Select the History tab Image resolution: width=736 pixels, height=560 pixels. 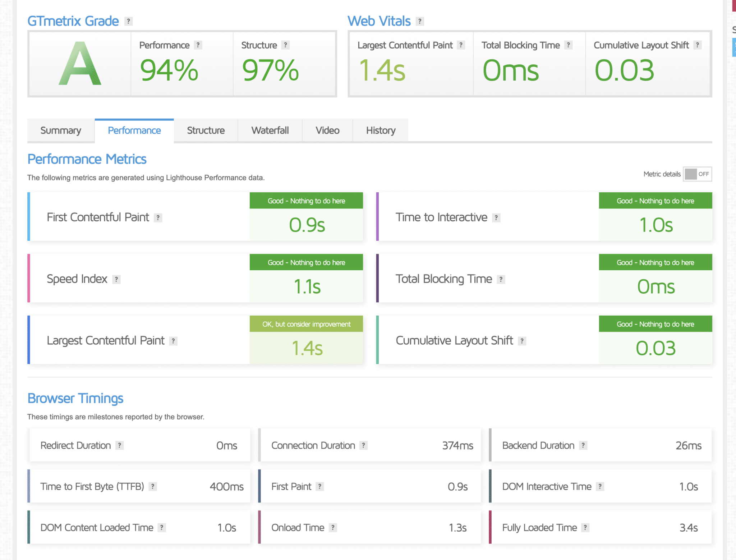coord(381,130)
